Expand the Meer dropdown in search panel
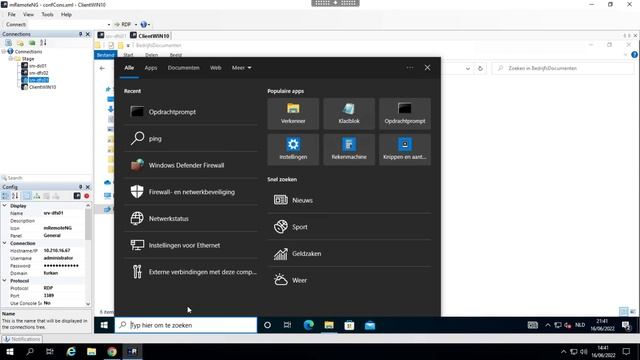Image resolution: width=640 pixels, height=360 pixels. [x=241, y=68]
